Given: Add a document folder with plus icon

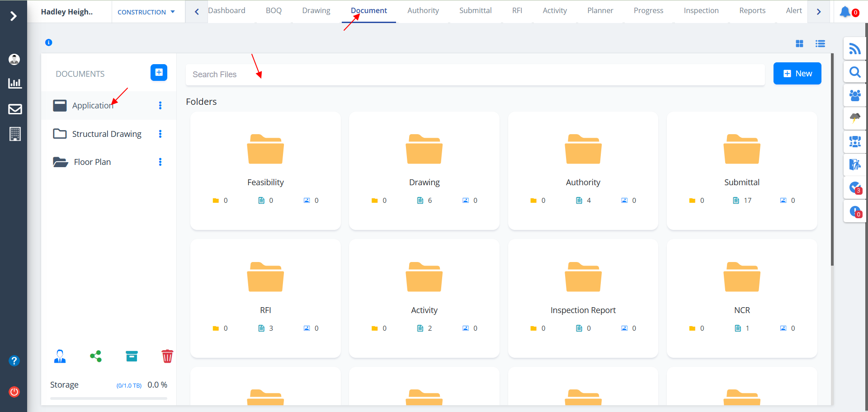Looking at the screenshot, I should pos(159,73).
